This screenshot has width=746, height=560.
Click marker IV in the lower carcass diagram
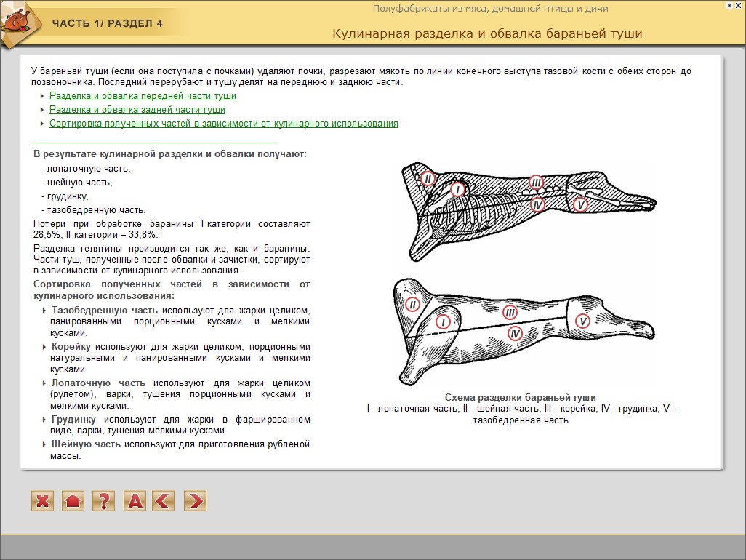515,334
